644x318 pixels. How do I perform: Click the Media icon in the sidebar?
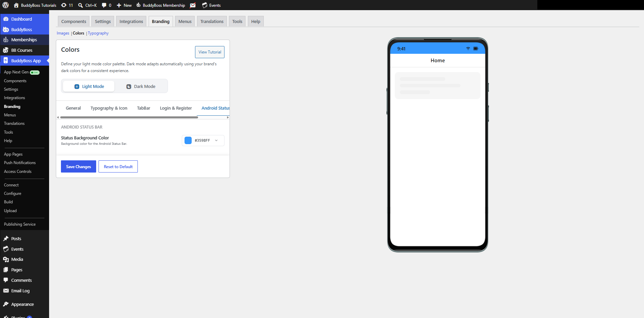coord(6,259)
